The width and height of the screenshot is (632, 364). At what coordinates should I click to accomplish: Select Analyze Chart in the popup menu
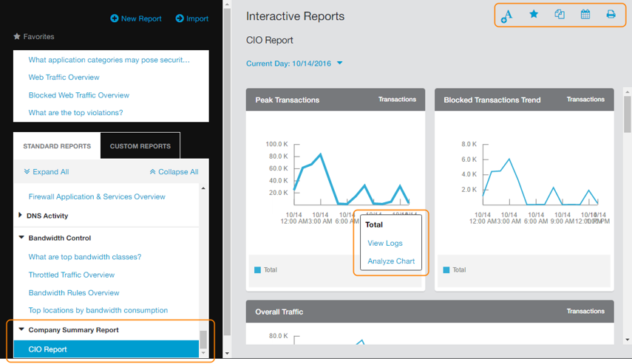coord(390,261)
